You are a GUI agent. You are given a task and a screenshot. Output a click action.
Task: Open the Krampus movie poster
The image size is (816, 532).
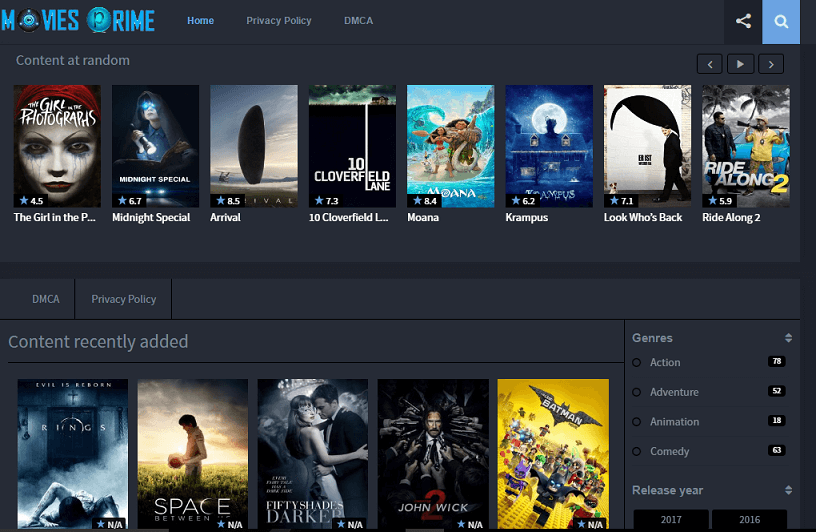(549, 146)
